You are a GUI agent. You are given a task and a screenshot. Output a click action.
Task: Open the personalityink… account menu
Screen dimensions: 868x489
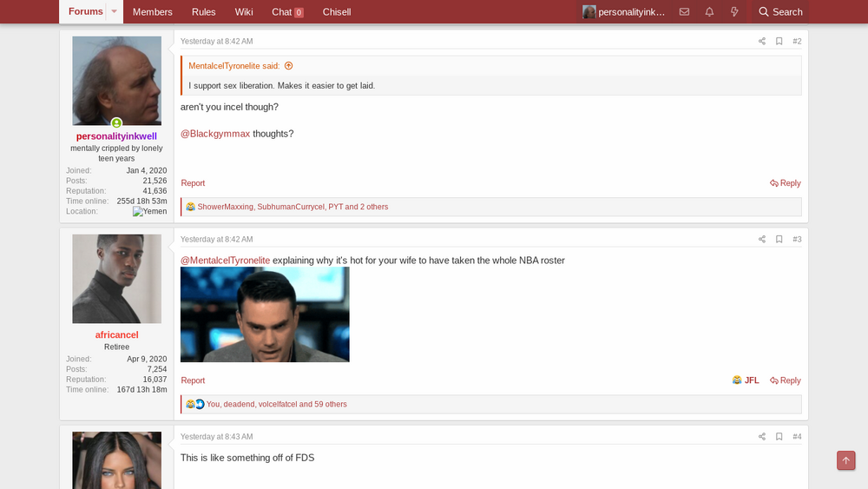point(624,11)
